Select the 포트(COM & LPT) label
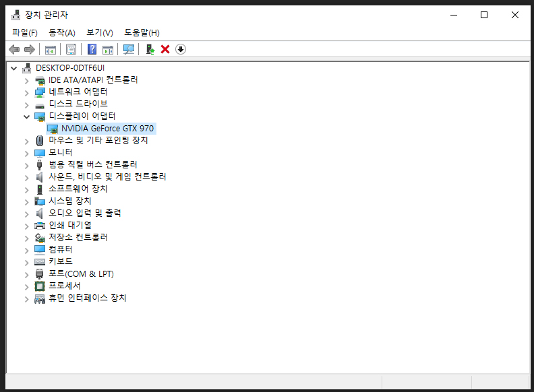Screen dimensions: 534x392 click(81, 273)
